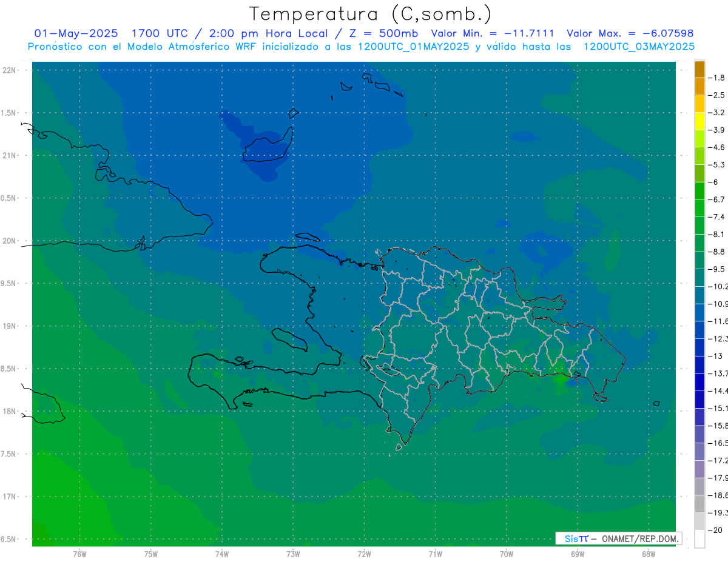Click the '-8.1' legend value
This screenshot has width=728, height=562.
(716, 235)
